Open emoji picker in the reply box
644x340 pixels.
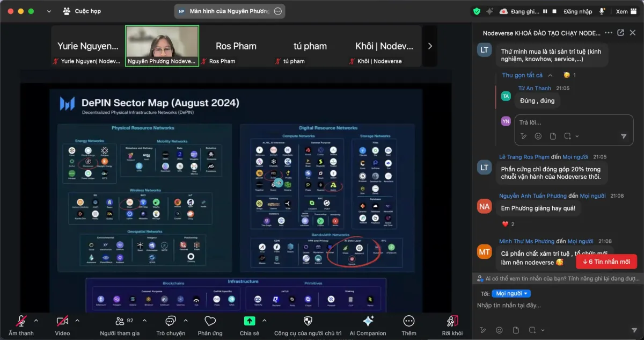538,136
